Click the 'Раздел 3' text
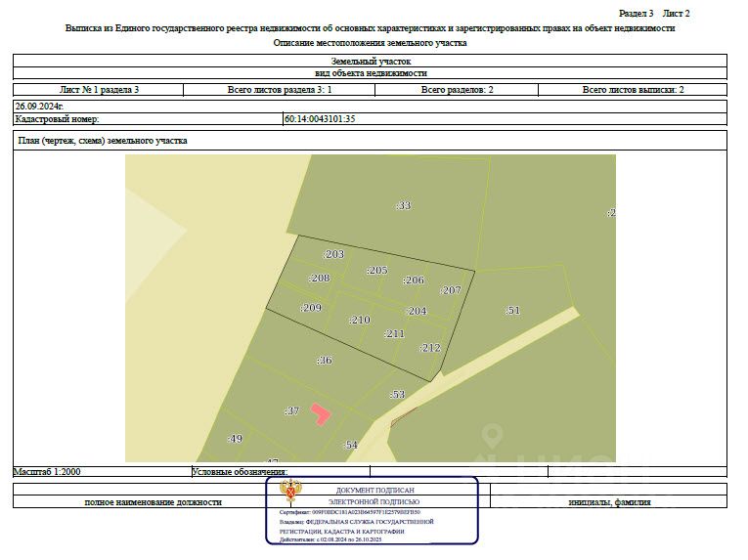 coord(636,14)
